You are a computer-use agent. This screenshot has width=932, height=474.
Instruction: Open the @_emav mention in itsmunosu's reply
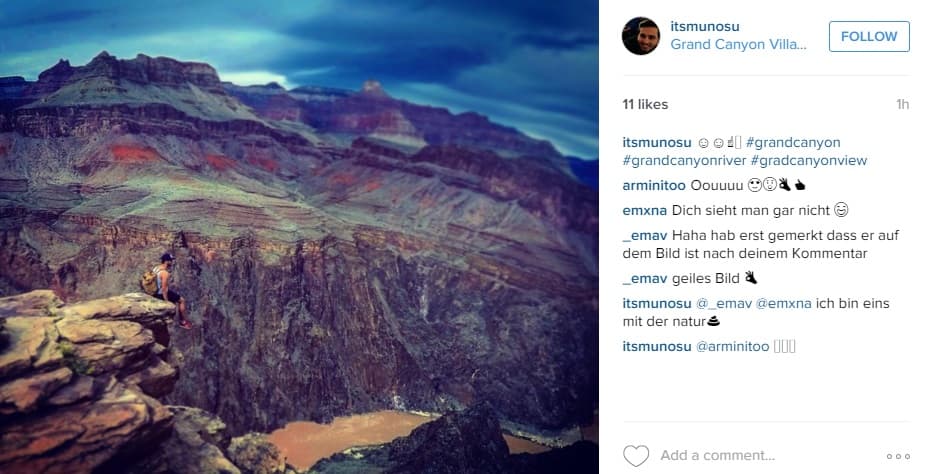723,303
